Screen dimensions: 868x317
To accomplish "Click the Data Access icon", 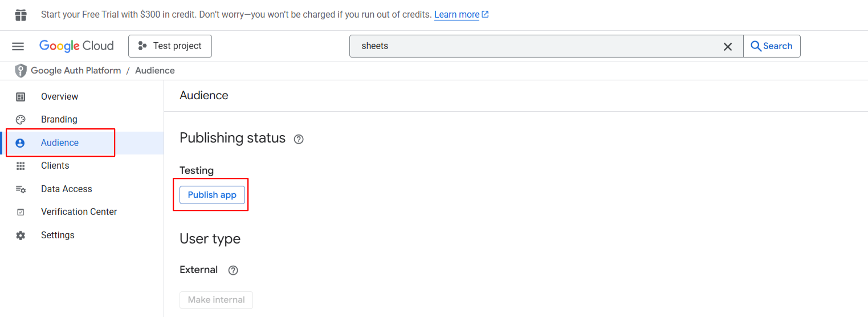I will click(21, 189).
